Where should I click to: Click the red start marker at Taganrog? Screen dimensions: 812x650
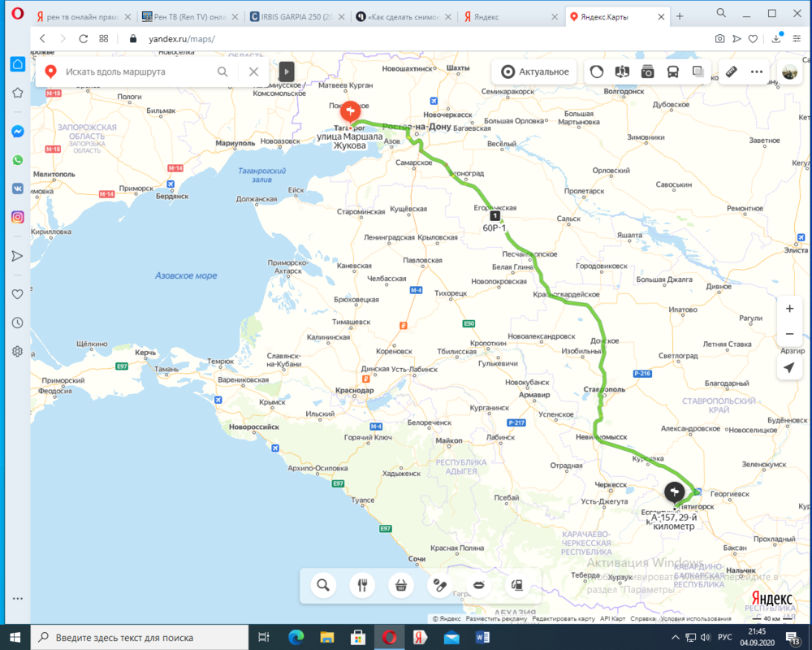(x=351, y=112)
